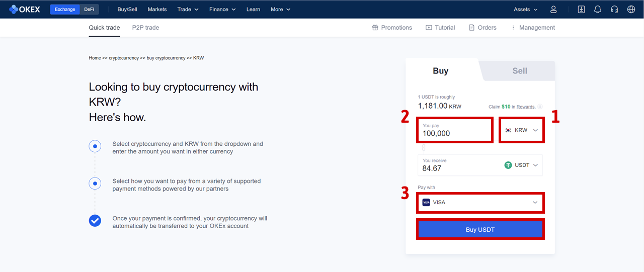
Task: Open the Assets dropdown
Action: coord(525,9)
